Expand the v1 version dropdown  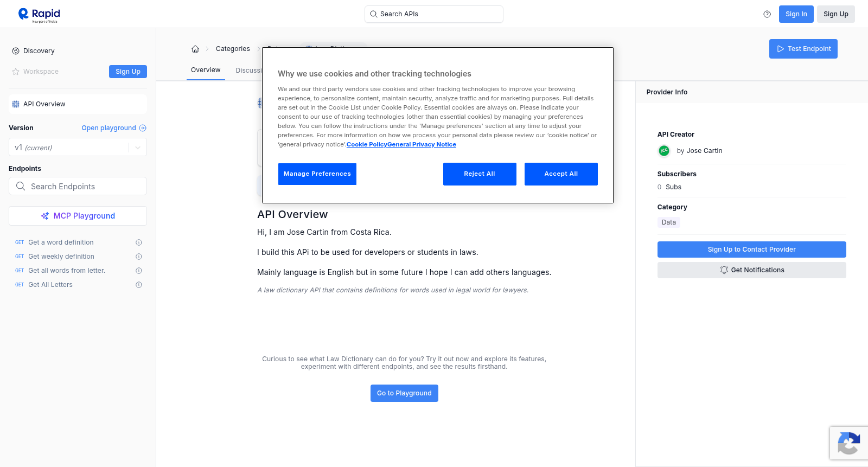click(x=138, y=148)
